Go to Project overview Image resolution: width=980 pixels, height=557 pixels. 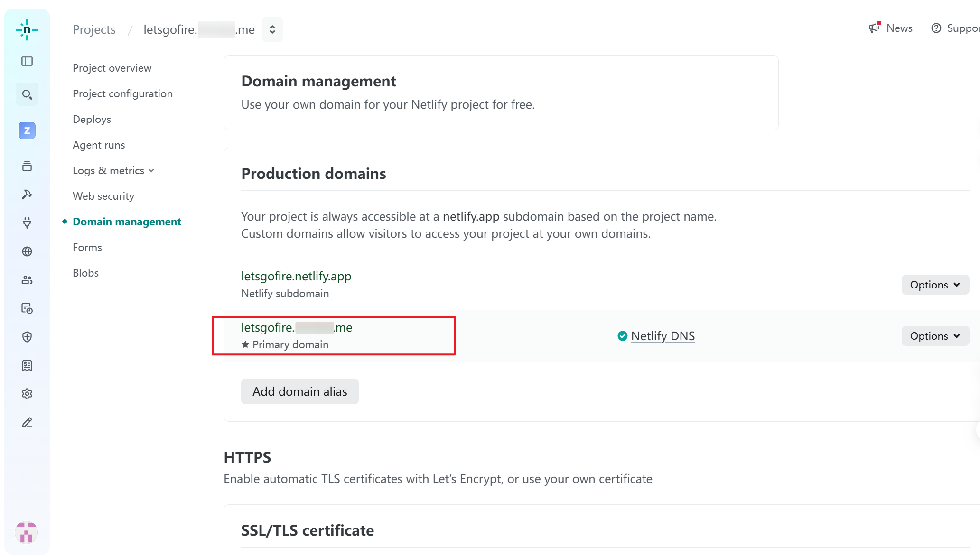112,68
